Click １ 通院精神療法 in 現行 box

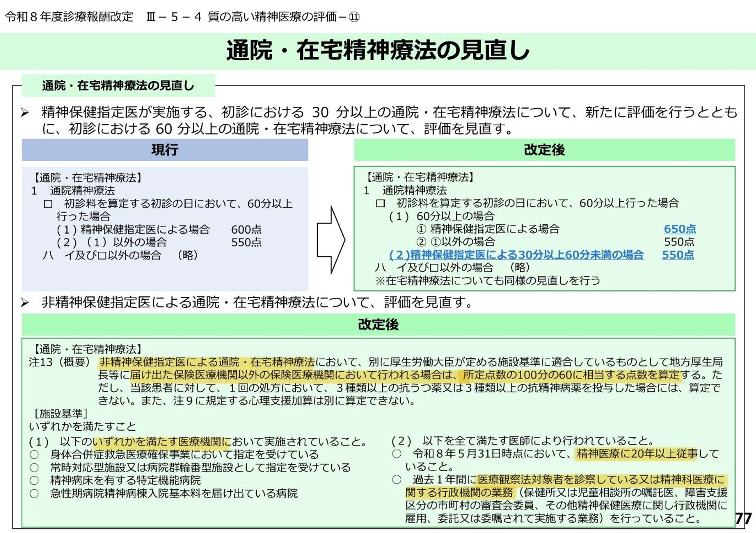pyautogui.click(x=73, y=191)
